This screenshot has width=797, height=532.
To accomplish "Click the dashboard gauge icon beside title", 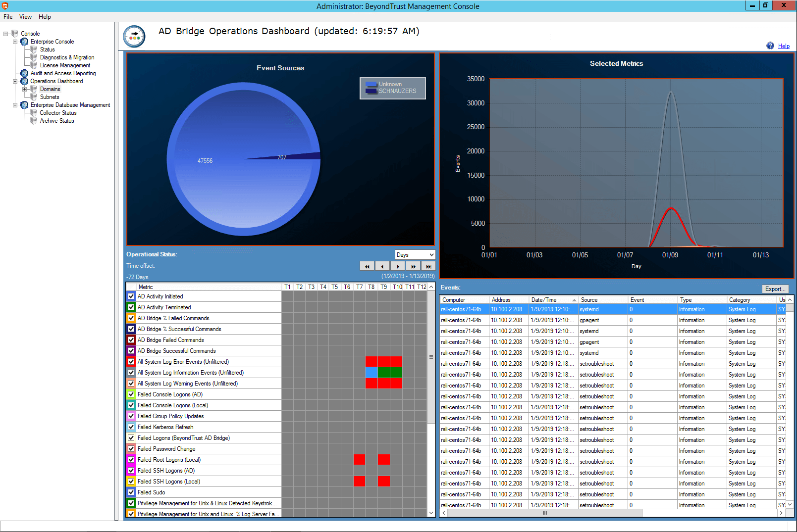I will tap(134, 37).
